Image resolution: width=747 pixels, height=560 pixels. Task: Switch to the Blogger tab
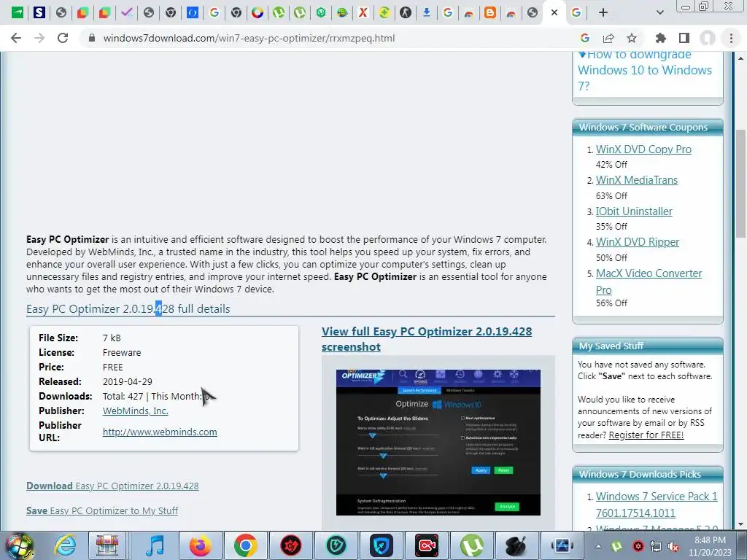point(489,13)
